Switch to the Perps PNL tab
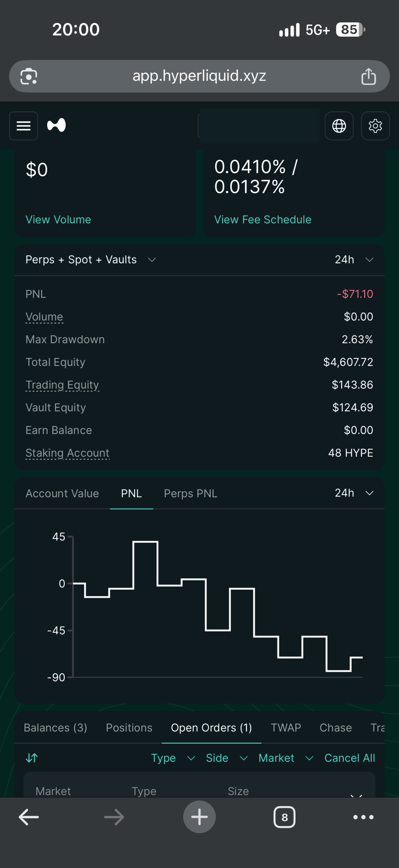Viewport: 399px width, 868px height. tap(191, 493)
